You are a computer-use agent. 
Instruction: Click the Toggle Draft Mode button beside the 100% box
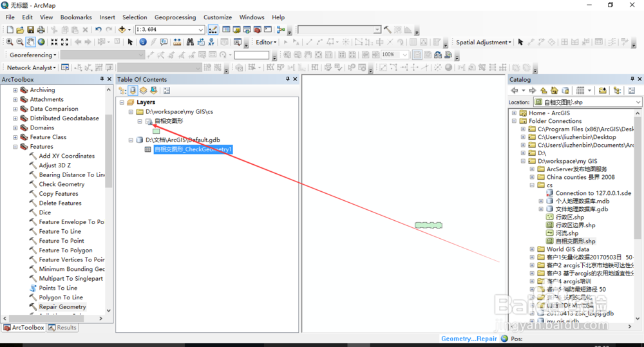tap(417, 55)
